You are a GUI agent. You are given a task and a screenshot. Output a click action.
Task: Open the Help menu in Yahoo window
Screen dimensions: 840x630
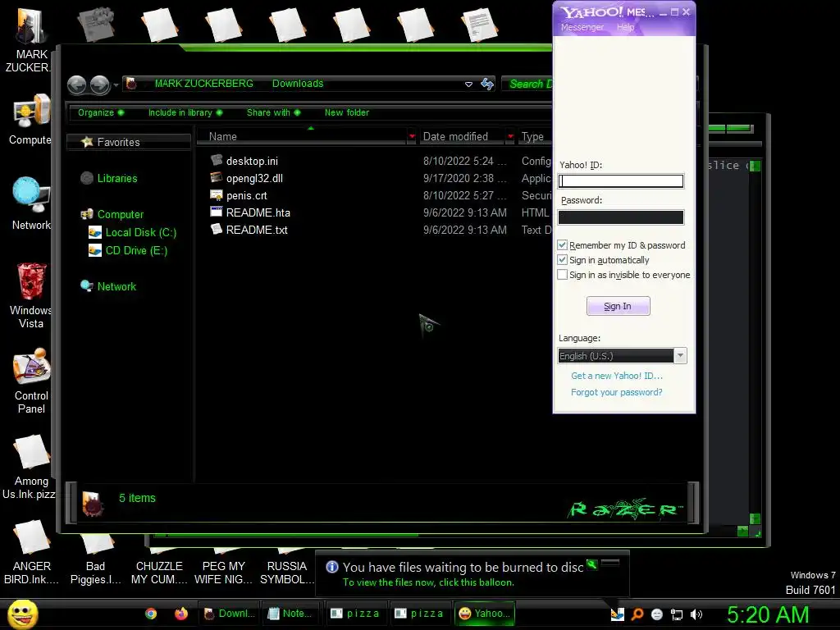pyautogui.click(x=625, y=27)
